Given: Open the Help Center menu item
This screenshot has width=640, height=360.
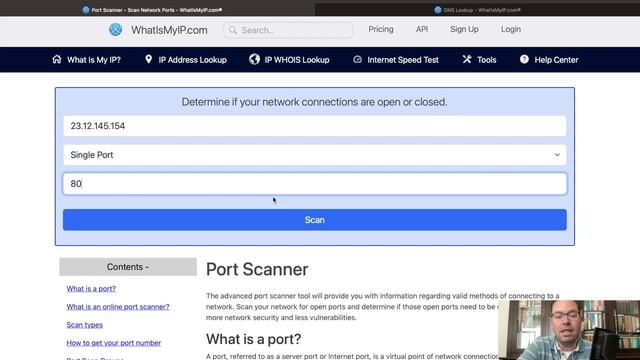Looking at the screenshot, I should (549, 60).
